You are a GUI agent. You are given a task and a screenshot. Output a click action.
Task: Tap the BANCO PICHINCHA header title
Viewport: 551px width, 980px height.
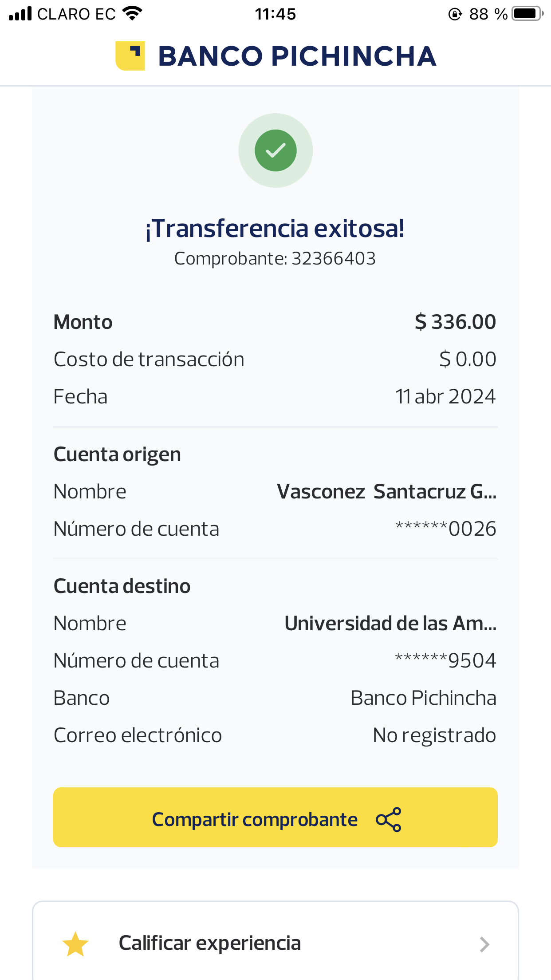pyautogui.click(x=297, y=56)
